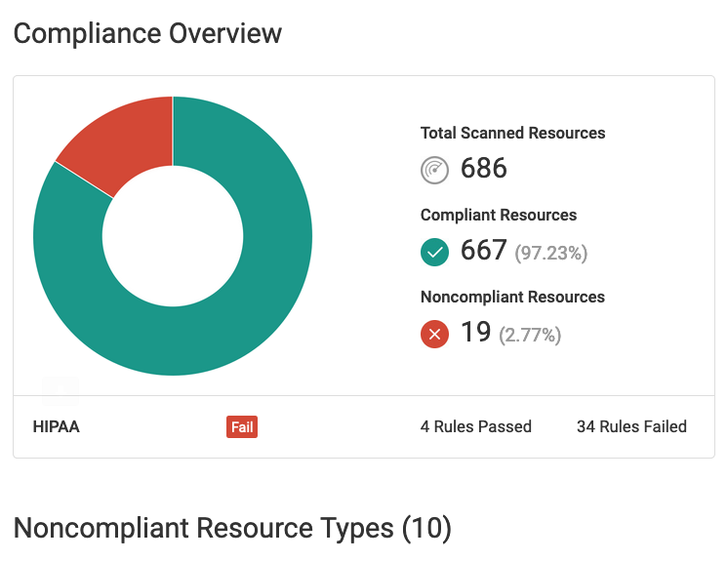Click the Total Scanned Resources label
Viewport: 728px width, 561px height.
(512, 133)
